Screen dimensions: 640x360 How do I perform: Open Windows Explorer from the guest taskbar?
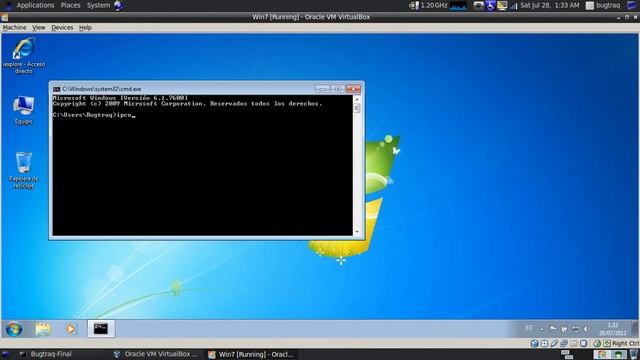point(43,329)
